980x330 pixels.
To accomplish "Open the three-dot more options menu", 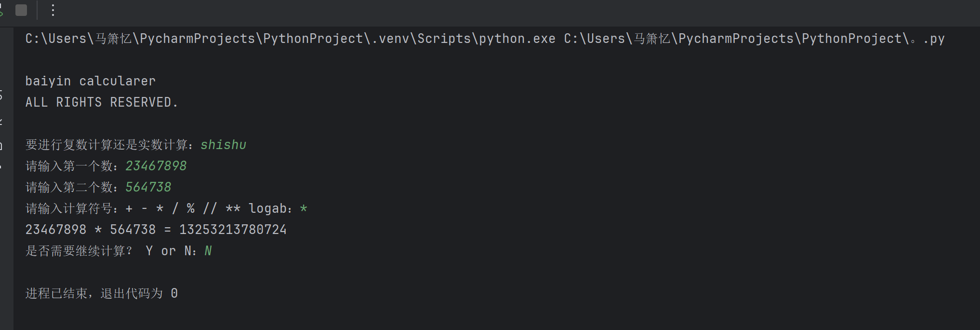I will [53, 10].
